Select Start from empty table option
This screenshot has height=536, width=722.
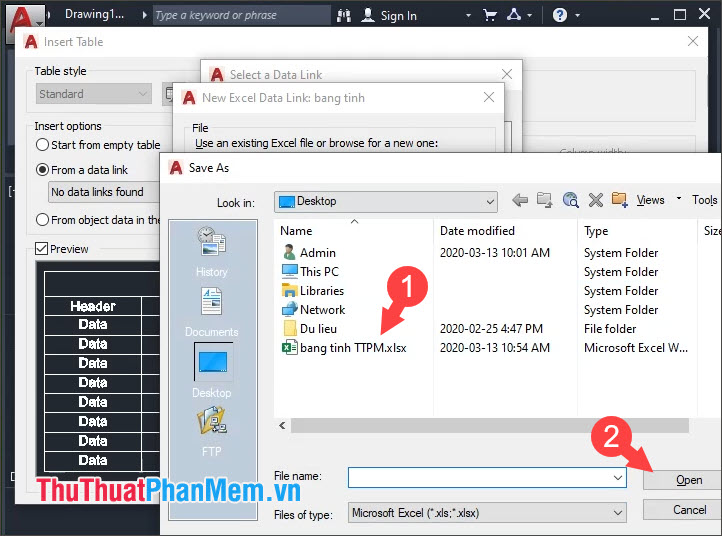tap(42, 145)
